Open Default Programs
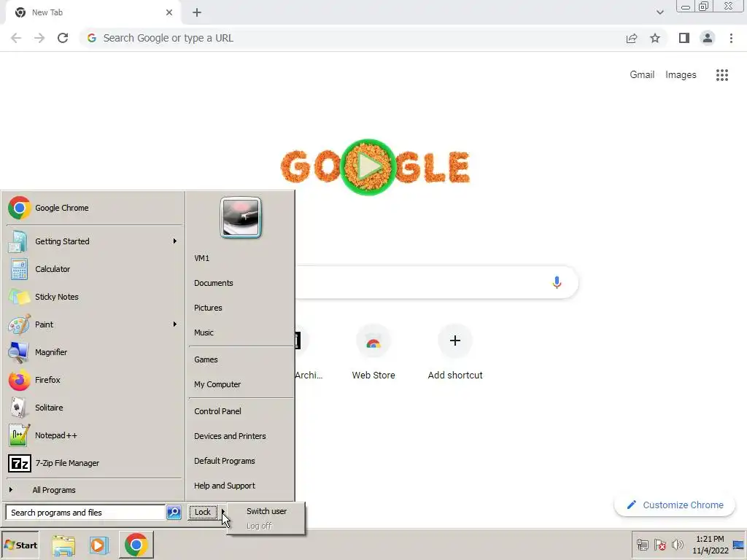This screenshot has width=747, height=560. click(241, 461)
